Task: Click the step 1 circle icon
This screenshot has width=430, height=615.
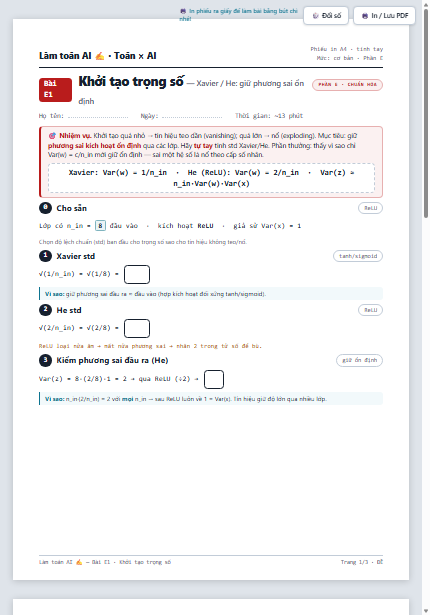Action: point(45,256)
